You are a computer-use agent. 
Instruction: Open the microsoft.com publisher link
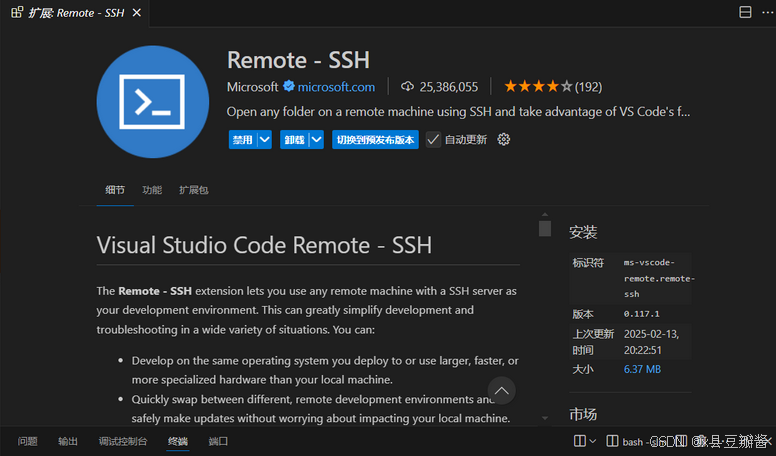pos(336,87)
